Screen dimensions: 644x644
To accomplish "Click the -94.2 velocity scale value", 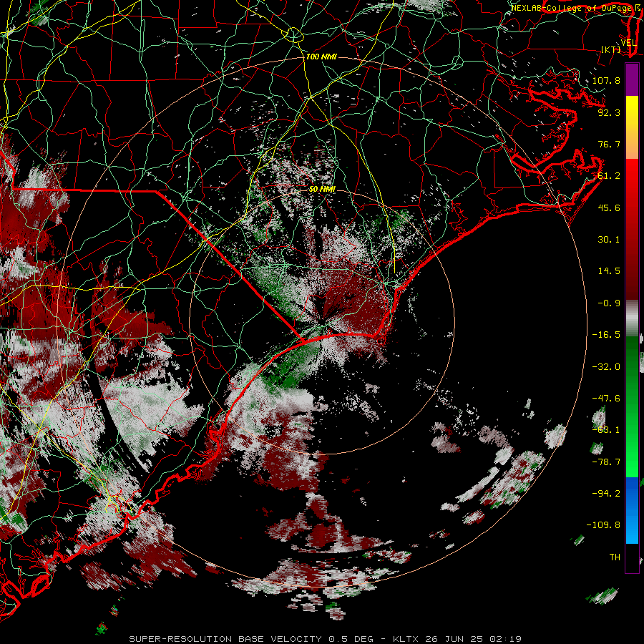I will 606,494.
